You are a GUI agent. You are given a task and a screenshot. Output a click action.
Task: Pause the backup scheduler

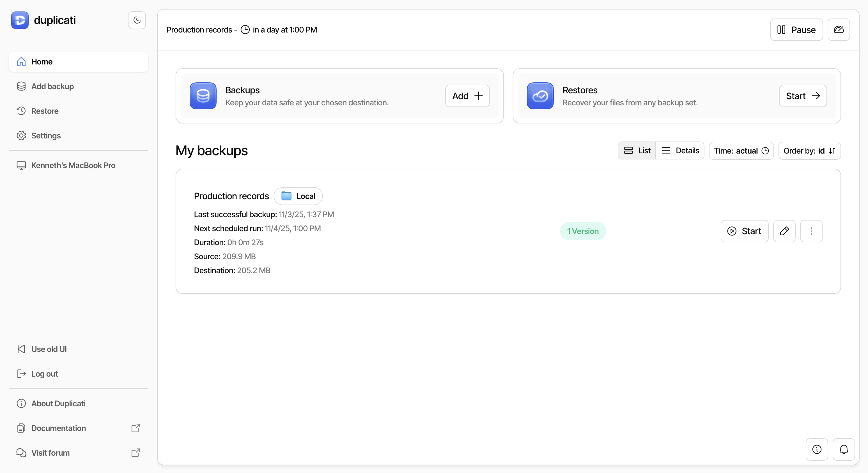tap(796, 30)
